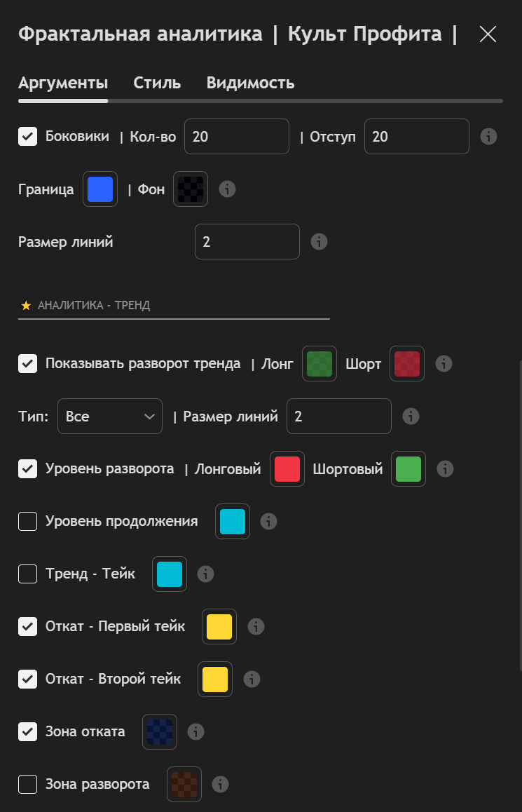Click info icon for Тренд - Тейк
Viewport: 522px width, 812px height.
click(x=205, y=574)
